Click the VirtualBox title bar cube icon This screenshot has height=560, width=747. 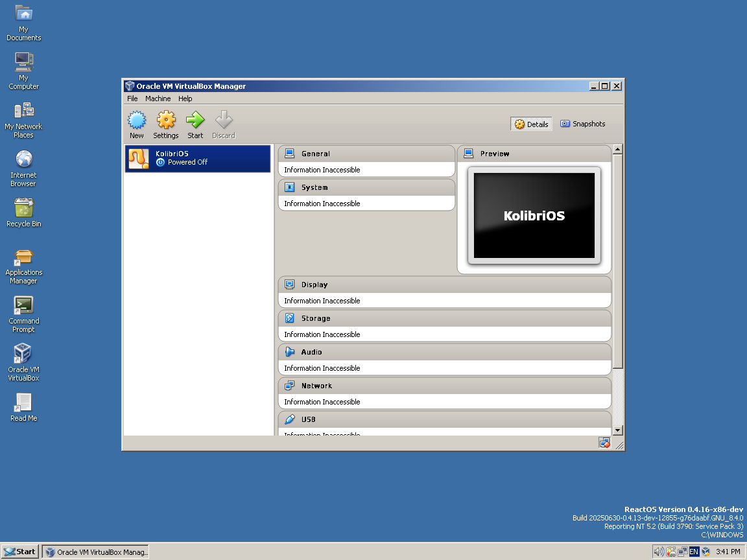[x=130, y=86]
